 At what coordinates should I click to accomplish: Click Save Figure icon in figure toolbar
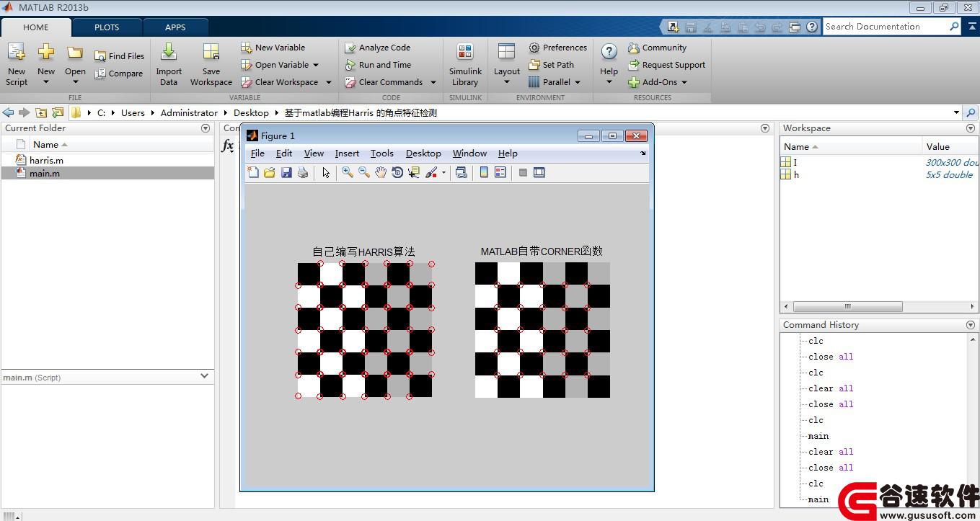pos(286,172)
